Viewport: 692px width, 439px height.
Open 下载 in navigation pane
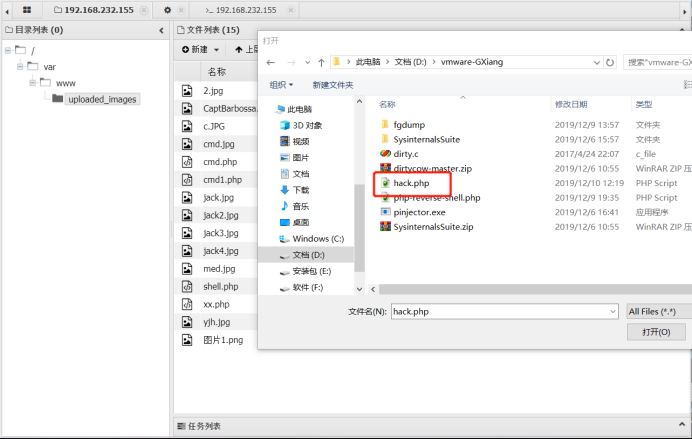(x=301, y=190)
